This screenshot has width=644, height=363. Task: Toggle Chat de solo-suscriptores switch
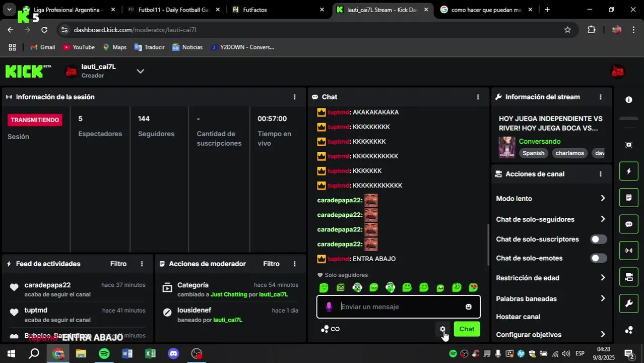[x=599, y=239]
